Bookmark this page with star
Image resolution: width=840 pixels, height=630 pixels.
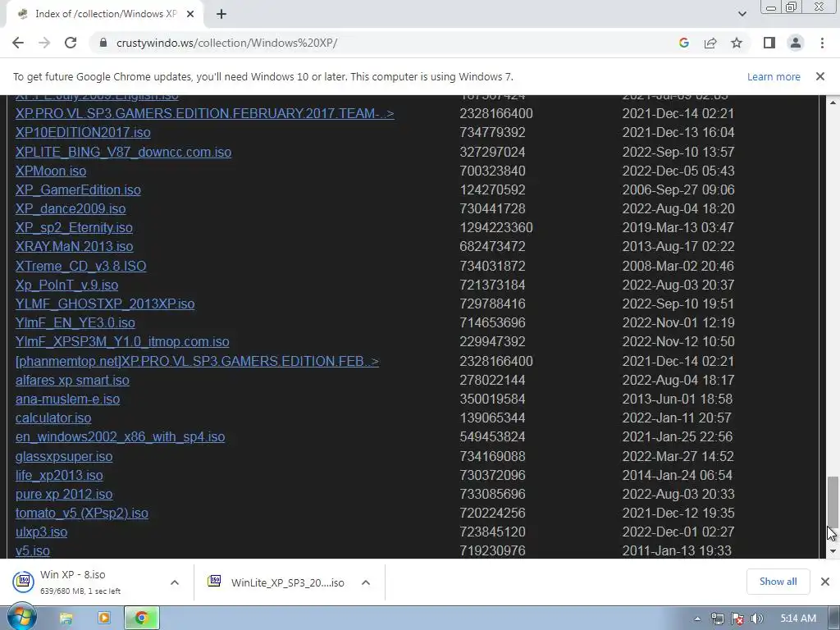pyautogui.click(x=737, y=43)
